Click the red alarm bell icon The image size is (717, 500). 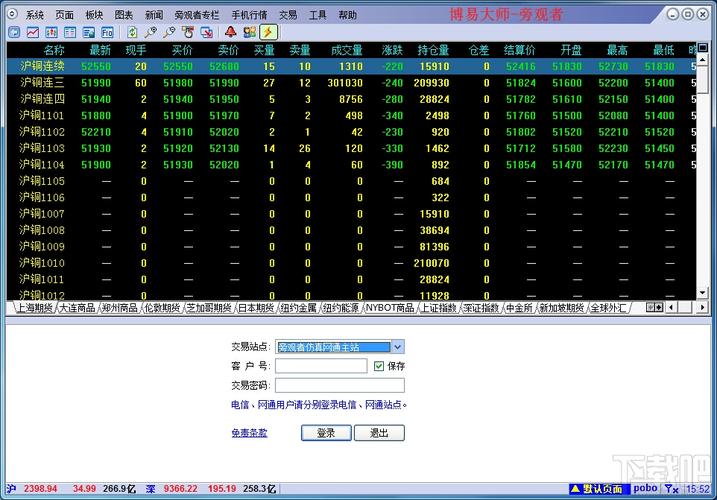point(230,32)
